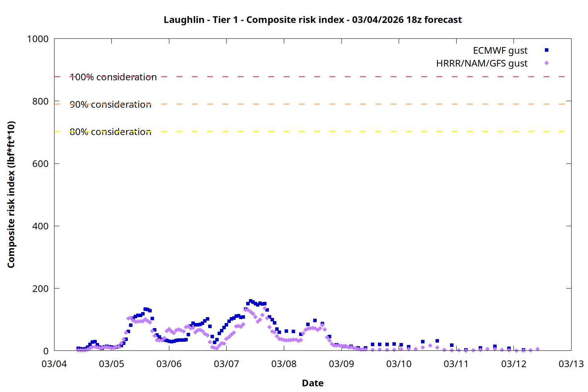588x392 pixels.
Task: Click the Date x-axis title
Action: point(312,383)
